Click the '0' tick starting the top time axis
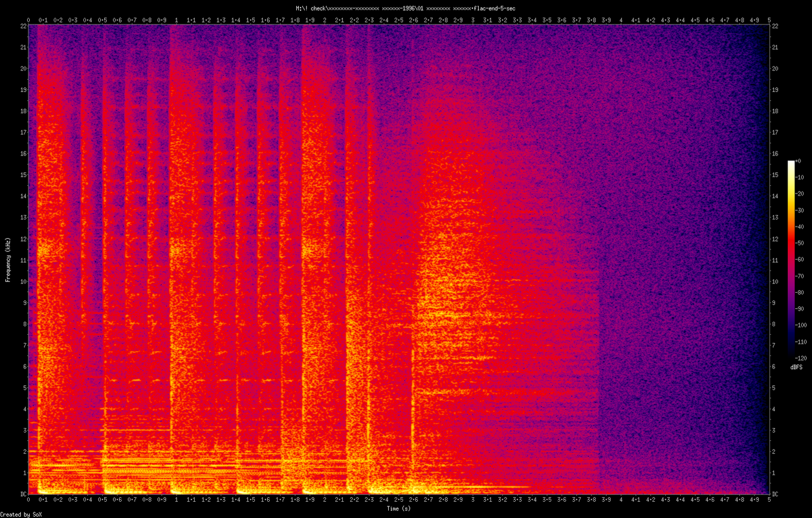The height and width of the screenshot is (518, 812). (28, 20)
